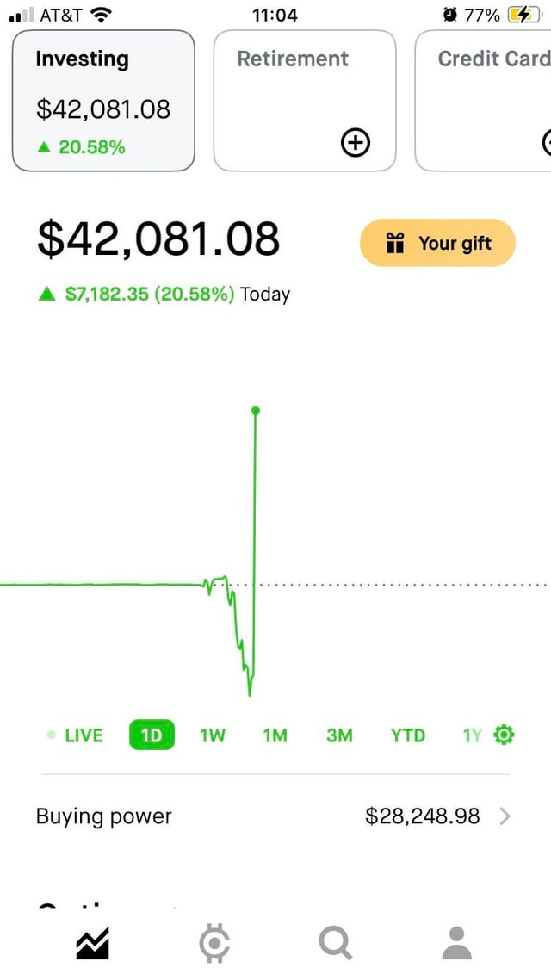Tap the battery charging indicator
Viewport: 551px width, 980px height.
(x=522, y=15)
